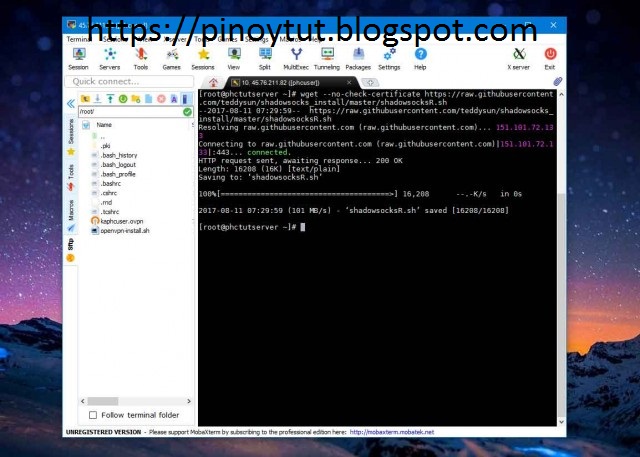Select the .cshrc file
This screenshot has height=457, width=640.
[x=109, y=193]
